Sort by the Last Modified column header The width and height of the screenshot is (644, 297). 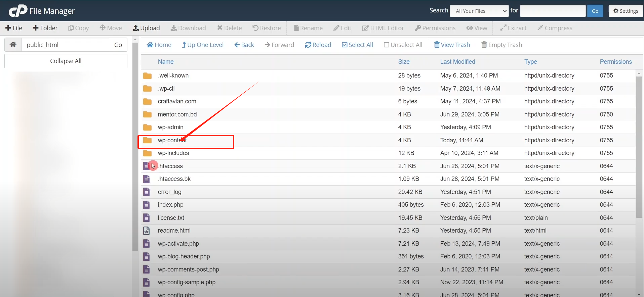tap(457, 62)
